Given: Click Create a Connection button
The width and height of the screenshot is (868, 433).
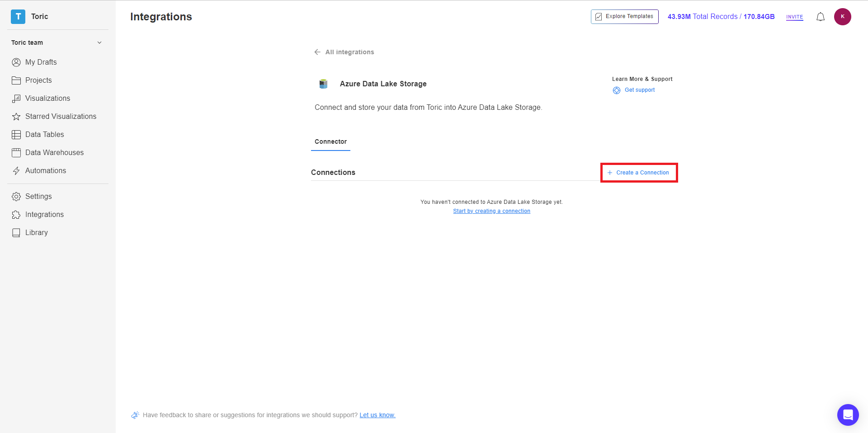Looking at the screenshot, I should pos(639,173).
